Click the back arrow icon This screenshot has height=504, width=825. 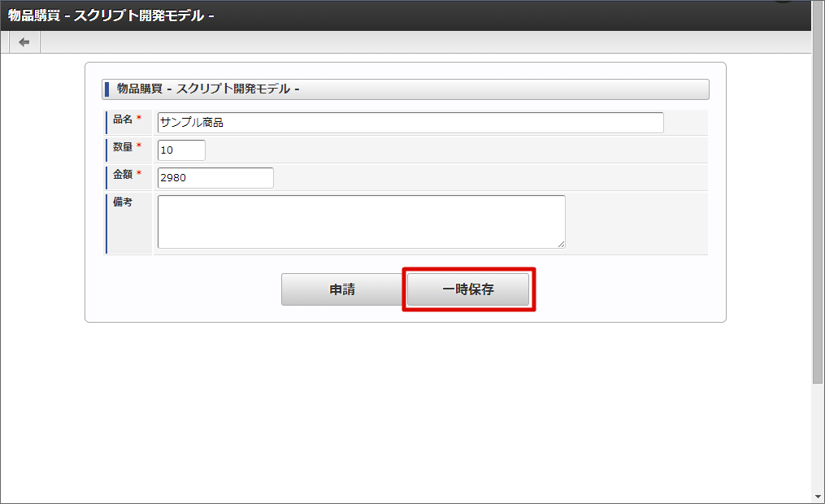24,42
